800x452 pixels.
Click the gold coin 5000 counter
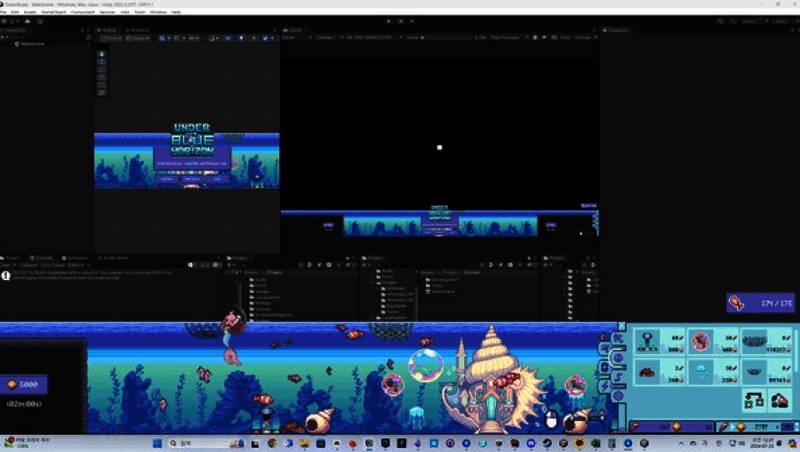click(x=23, y=384)
